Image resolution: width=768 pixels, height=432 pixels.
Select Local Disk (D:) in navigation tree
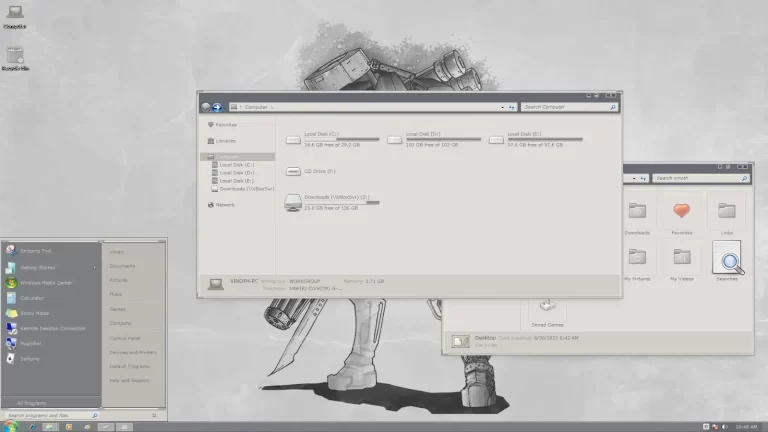point(233,172)
